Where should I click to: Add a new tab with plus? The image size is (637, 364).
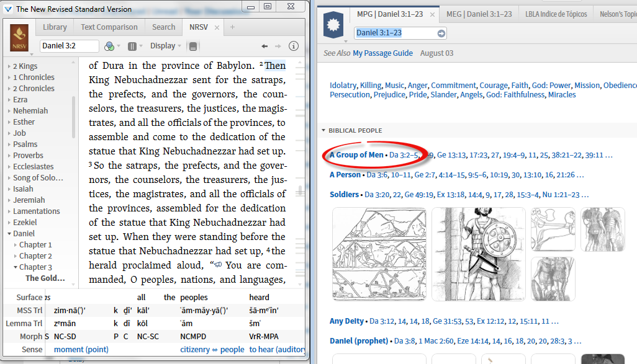point(232,27)
